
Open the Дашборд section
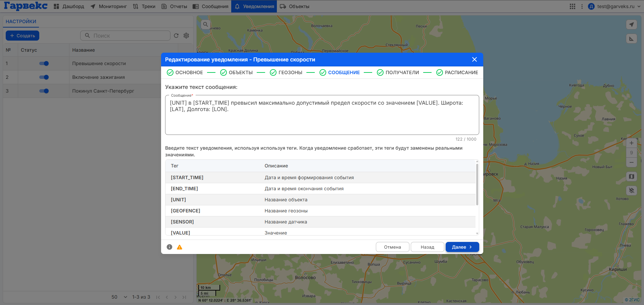(69, 6)
